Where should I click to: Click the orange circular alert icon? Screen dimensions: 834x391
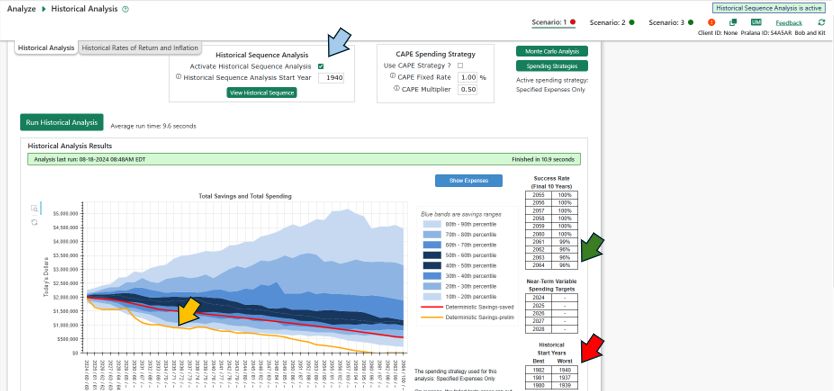712,22
